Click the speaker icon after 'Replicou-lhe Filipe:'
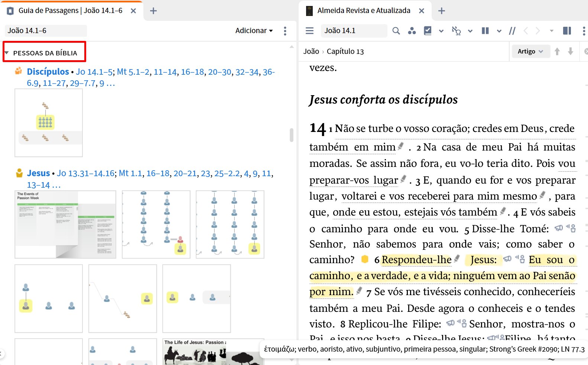 (x=450, y=323)
